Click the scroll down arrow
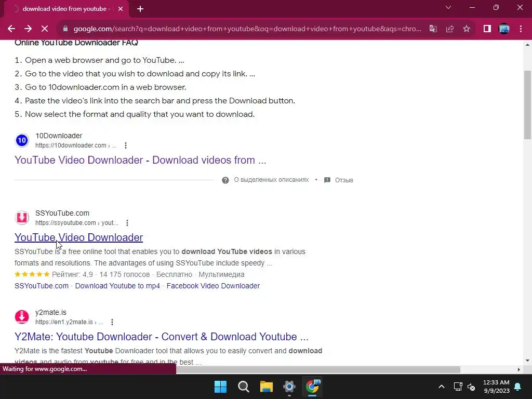 click(x=527, y=361)
